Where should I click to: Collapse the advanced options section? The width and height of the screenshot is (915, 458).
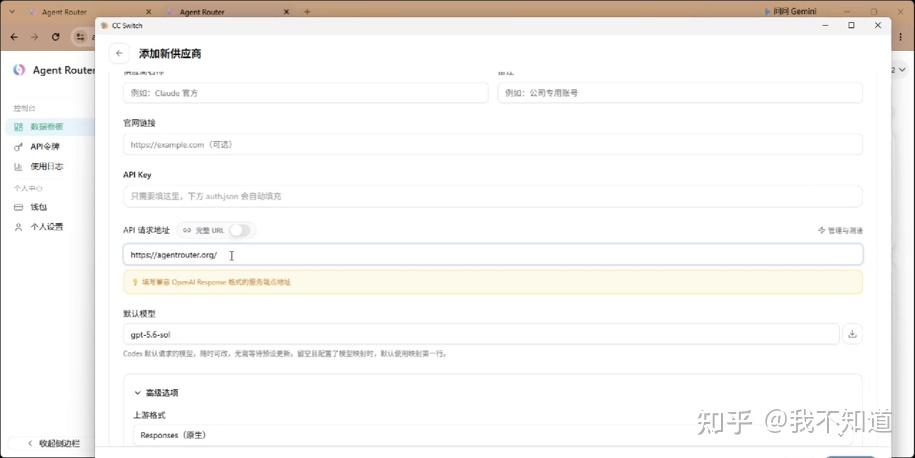[x=156, y=393]
